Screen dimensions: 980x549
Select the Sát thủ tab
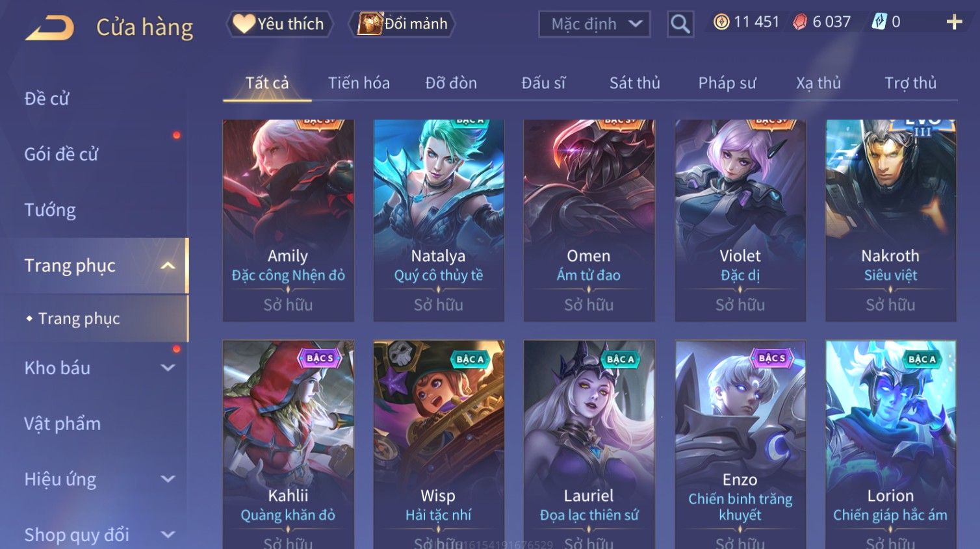click(x=634, y=83)
